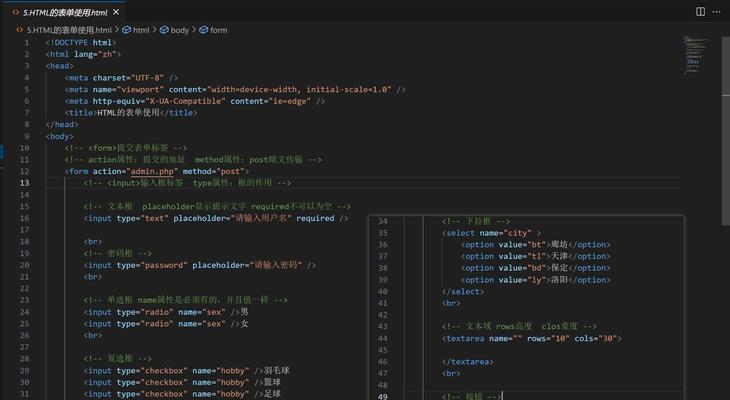The height and width of the screenshot is (400, 730).
Task: Click the title tag HTML的表单使用
Action: [x=131, y=113]
